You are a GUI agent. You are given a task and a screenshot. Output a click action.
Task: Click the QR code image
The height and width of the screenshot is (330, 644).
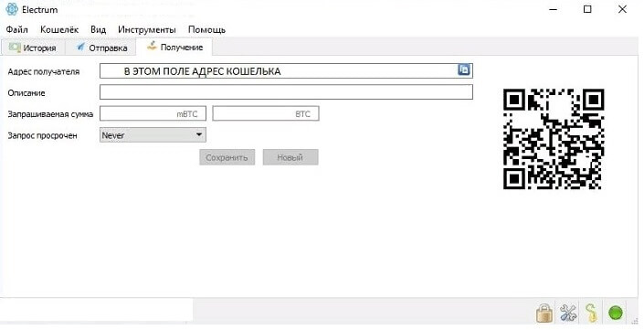click(554, 139)
